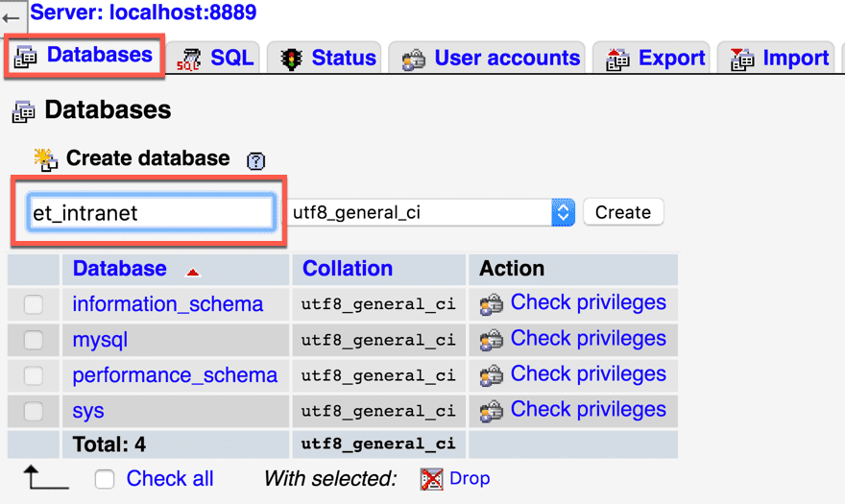The image size is (845, 504).
Task: Click the privileges icon in the sys row
Action: point(492,412)
